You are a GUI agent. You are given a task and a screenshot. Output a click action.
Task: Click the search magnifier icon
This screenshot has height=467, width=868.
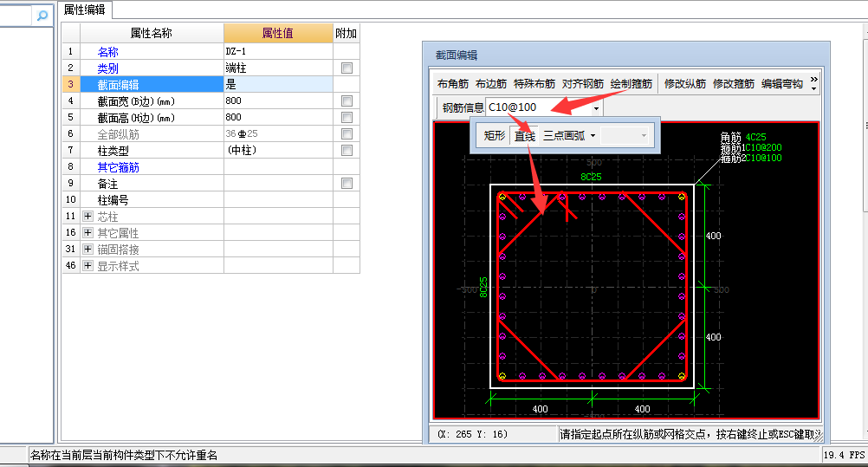click(x=42, y=16)
